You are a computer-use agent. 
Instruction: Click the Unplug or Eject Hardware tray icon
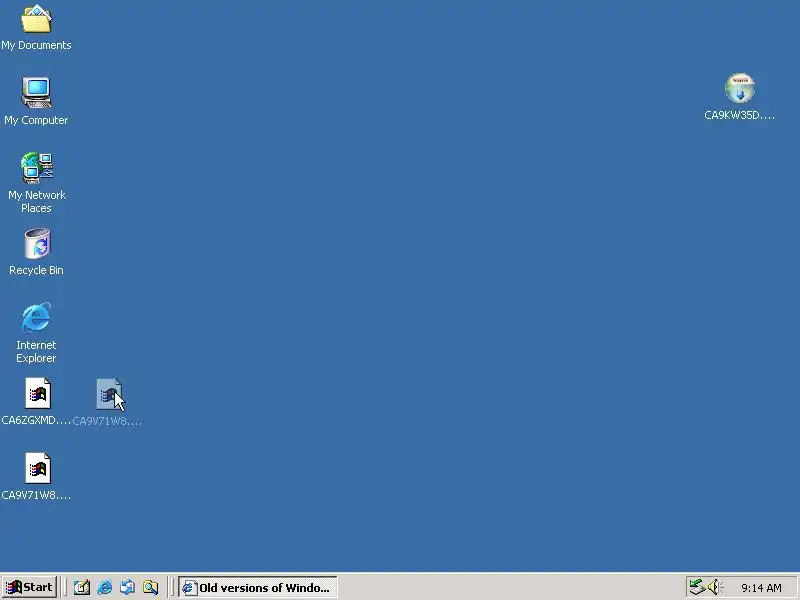pos(697,587)
